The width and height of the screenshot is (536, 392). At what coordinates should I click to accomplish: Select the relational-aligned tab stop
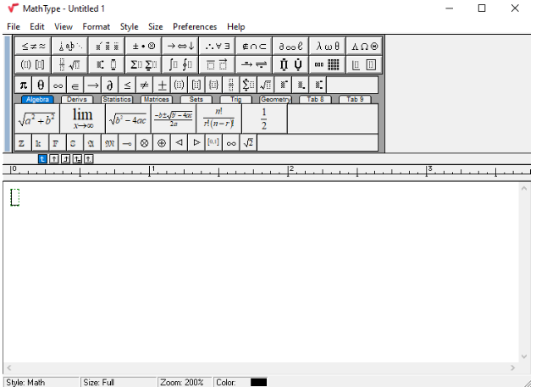coord(77,159)
